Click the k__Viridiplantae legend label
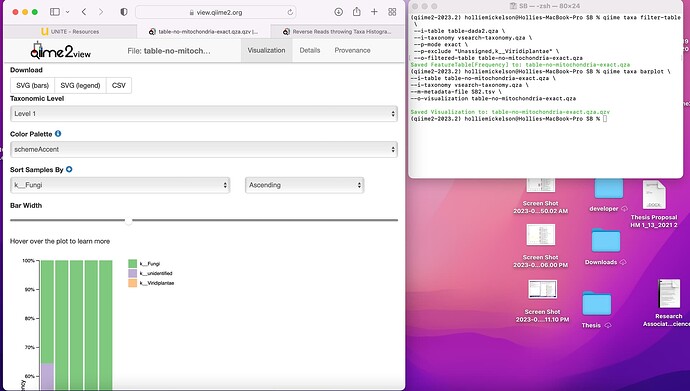 (x=157, y=283)
